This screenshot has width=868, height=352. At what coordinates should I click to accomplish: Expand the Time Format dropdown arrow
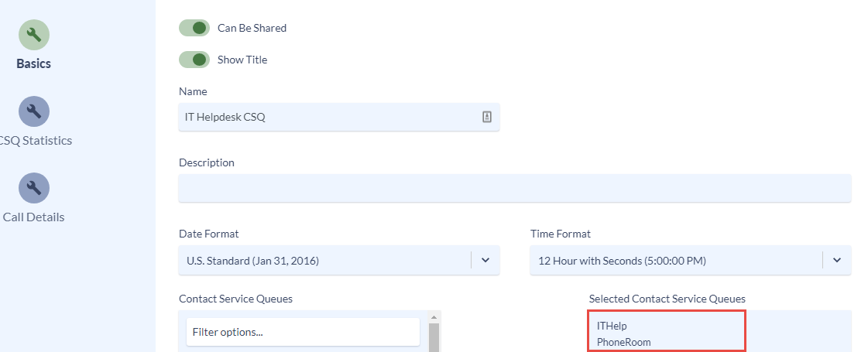(837, 260)
